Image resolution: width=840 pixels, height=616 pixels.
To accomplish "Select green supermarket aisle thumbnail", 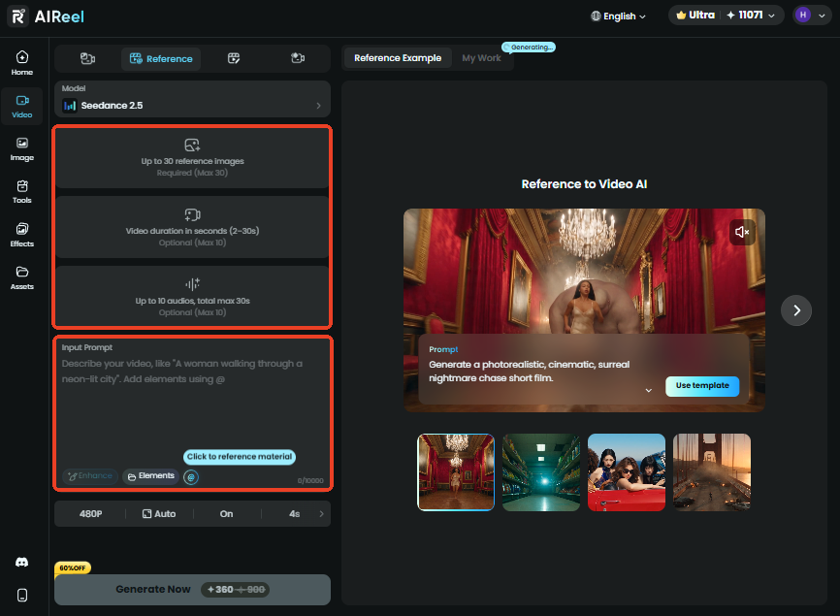I will (x=541, y=471).
